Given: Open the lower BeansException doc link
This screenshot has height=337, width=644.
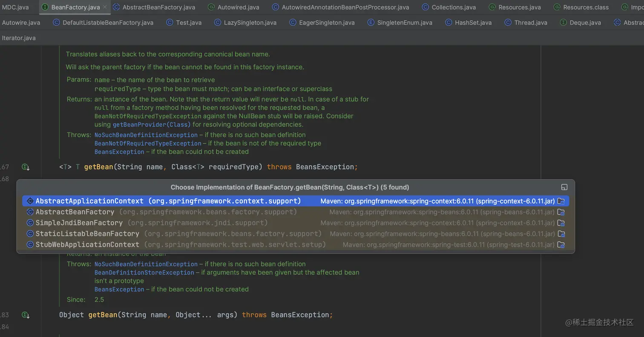Looking at the screenshot, I should (119, 289).
